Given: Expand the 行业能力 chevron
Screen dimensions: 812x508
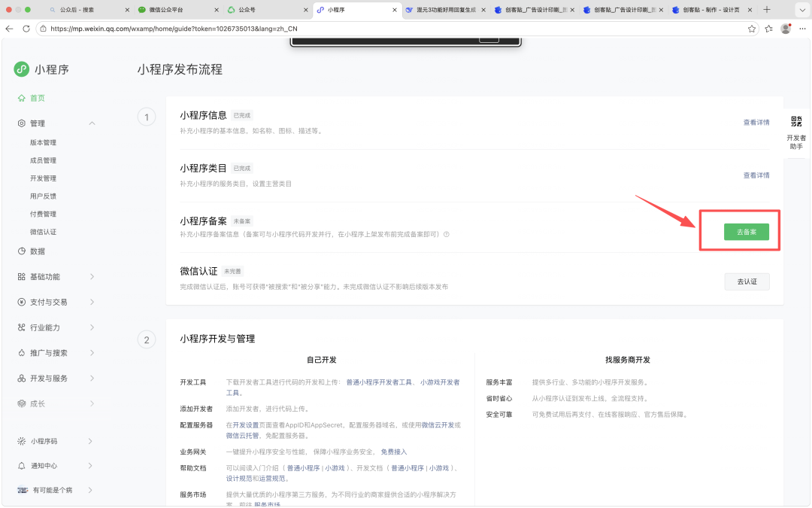Looking at the screenshot, I should click(x=92, y=327).
